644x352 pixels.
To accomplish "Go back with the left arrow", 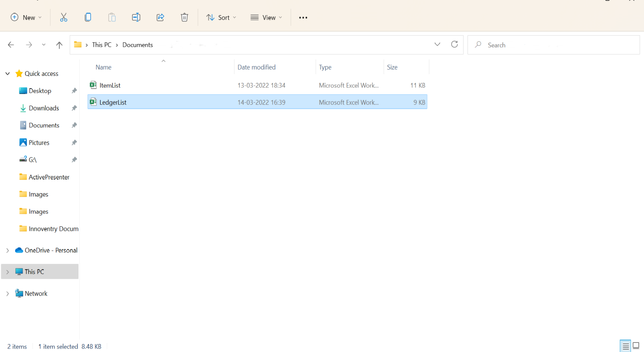I will [11, 45].
